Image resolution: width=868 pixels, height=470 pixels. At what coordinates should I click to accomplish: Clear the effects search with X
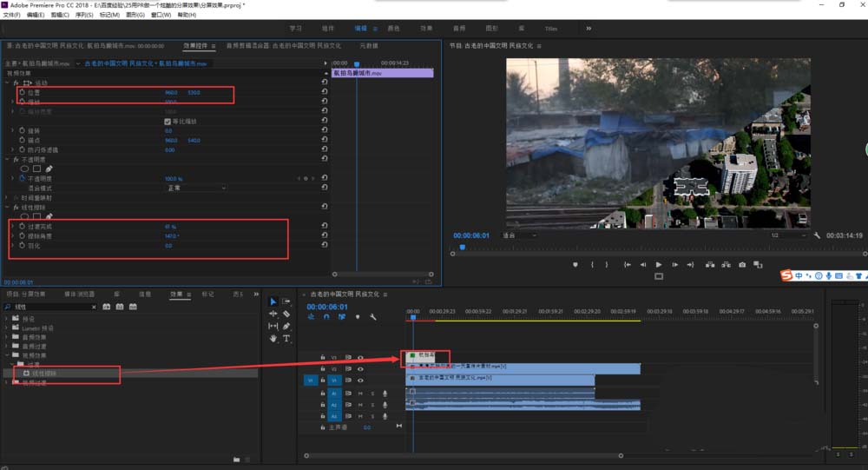click(94, 307)
